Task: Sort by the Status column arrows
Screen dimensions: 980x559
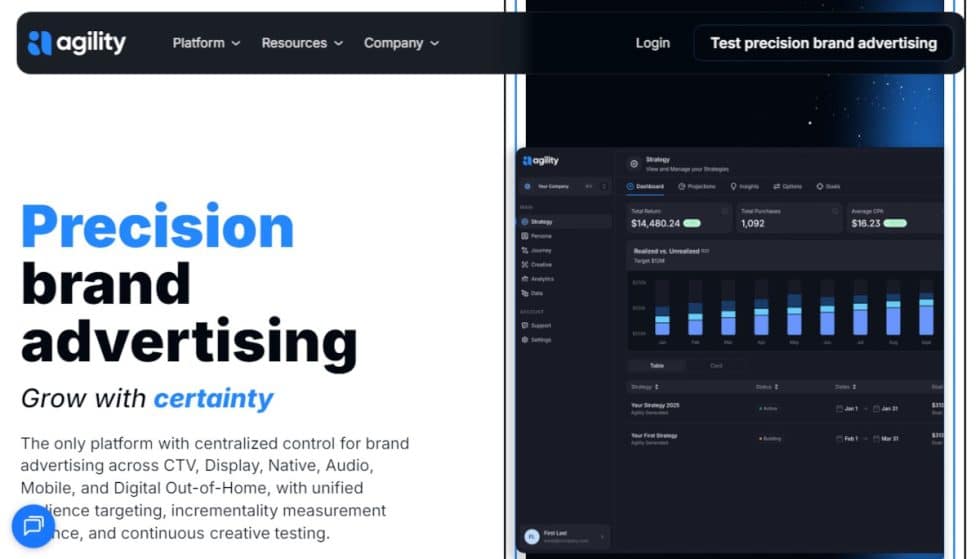Action: pyautogui.click(x=776, y=387)
